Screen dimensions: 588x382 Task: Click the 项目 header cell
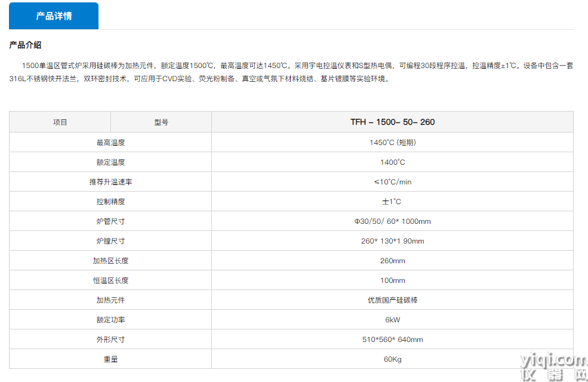[60, 122]
